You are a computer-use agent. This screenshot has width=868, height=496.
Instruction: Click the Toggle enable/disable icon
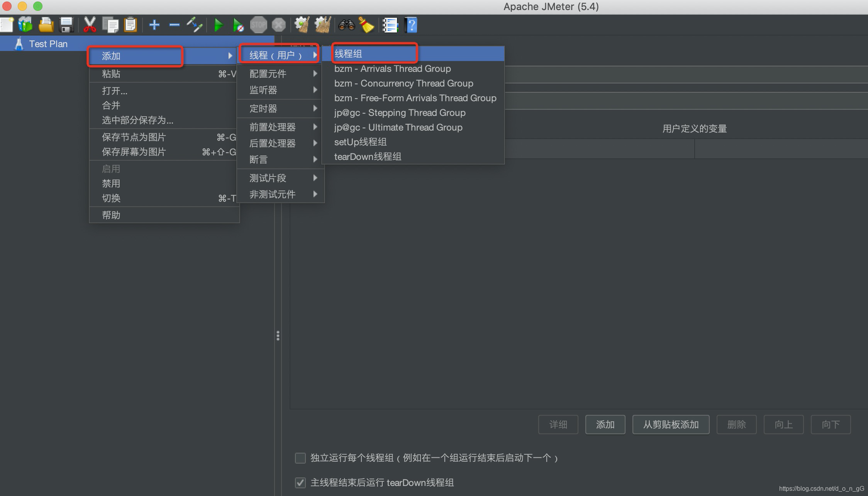click(195, 25)
